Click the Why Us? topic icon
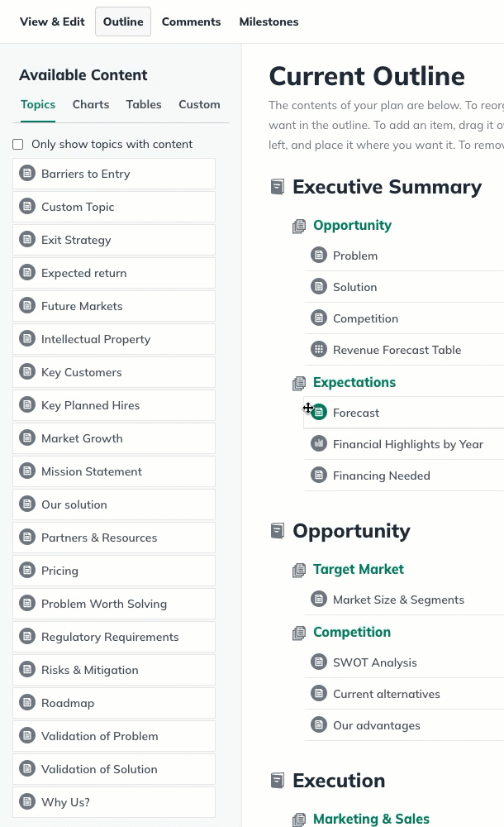Viewport: 504px width, 827px height. [27, 801]
